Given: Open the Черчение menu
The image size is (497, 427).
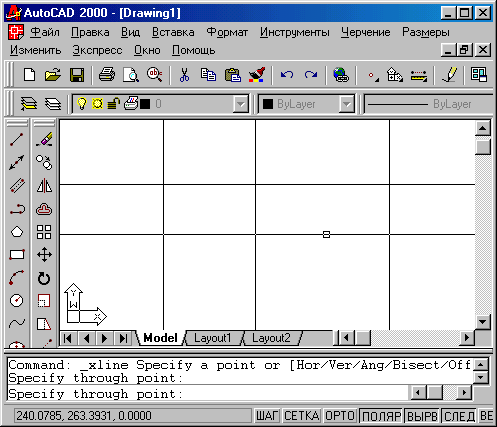Looking at the screenshot, I should (x=365, y=32).
